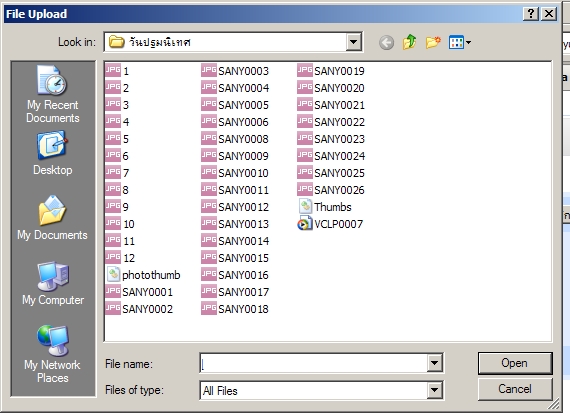Select file SANY0022

pyautogui.click(x=331, y=121)
